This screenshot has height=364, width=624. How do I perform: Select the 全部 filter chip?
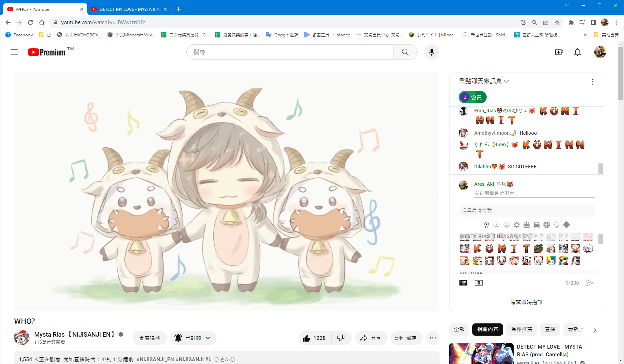pyautogui.click(x=459, y=329)
